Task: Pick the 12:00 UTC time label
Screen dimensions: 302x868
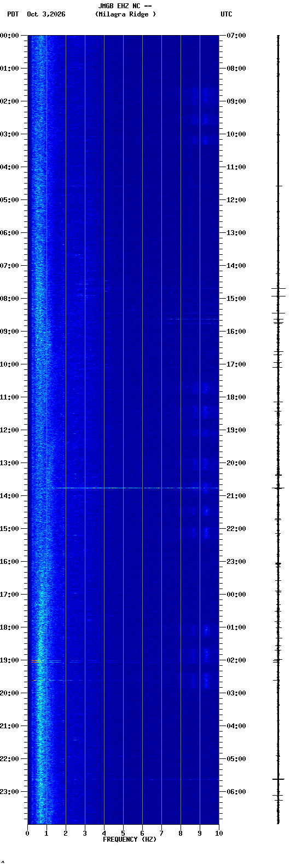Action: (236, 200)
